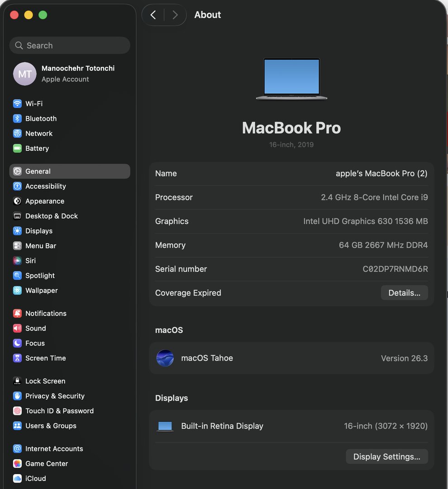The image size is (448, 489).
Task: Open Focus moon icon
Action: pyautogui.click(x=18, y=343)
